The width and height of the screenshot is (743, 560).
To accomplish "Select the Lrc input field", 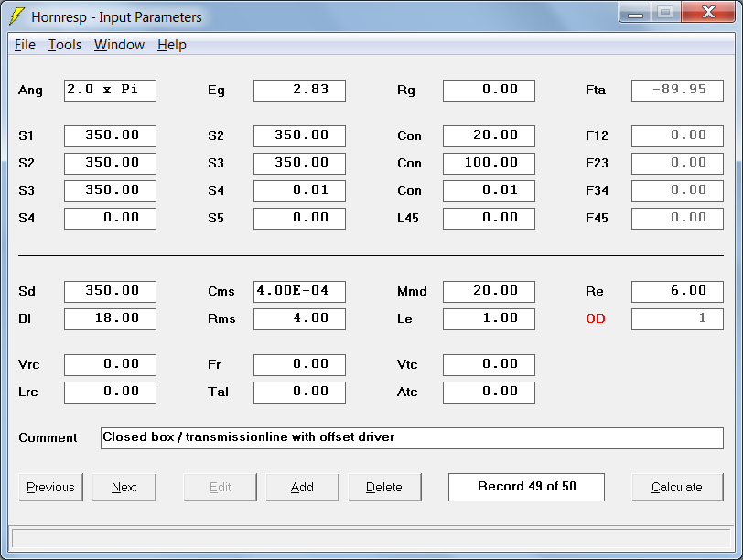I will pyautogui.click(x=110, y=393).
